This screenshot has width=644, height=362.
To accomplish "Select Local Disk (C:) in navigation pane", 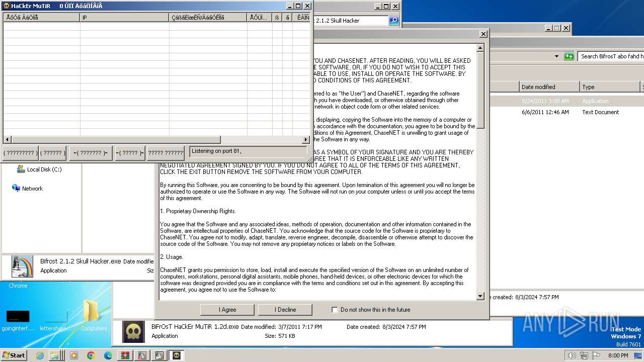I will click(x=39, y=169).
